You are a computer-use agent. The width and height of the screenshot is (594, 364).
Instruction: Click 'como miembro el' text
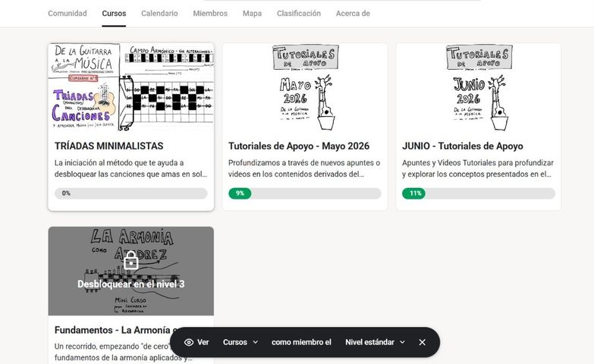301,343
